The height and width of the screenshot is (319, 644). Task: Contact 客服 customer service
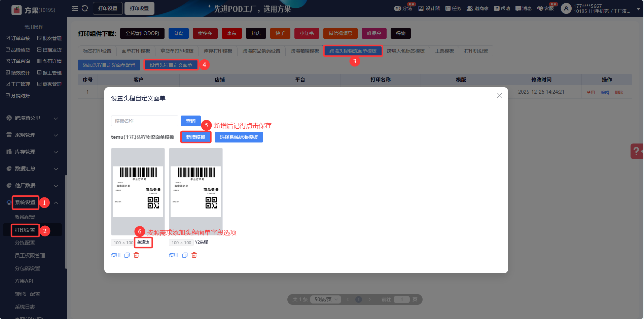545,8
